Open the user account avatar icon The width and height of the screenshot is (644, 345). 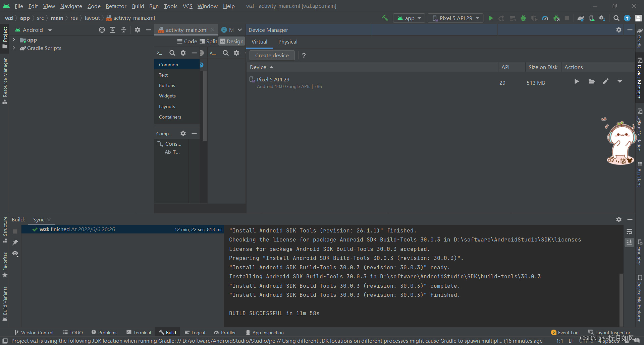(x=638, y=18)
